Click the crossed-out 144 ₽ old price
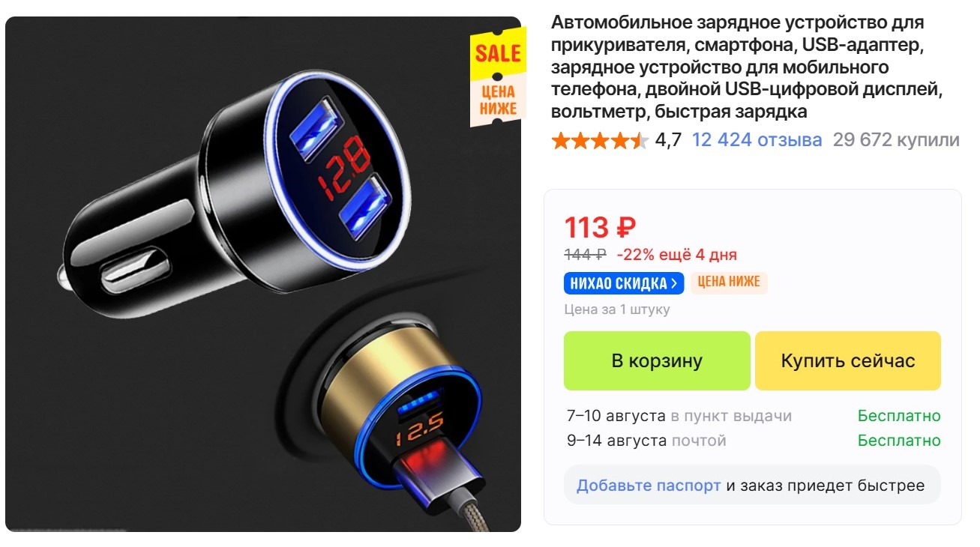This screenshot has width=980, height=547. (585, 255)
